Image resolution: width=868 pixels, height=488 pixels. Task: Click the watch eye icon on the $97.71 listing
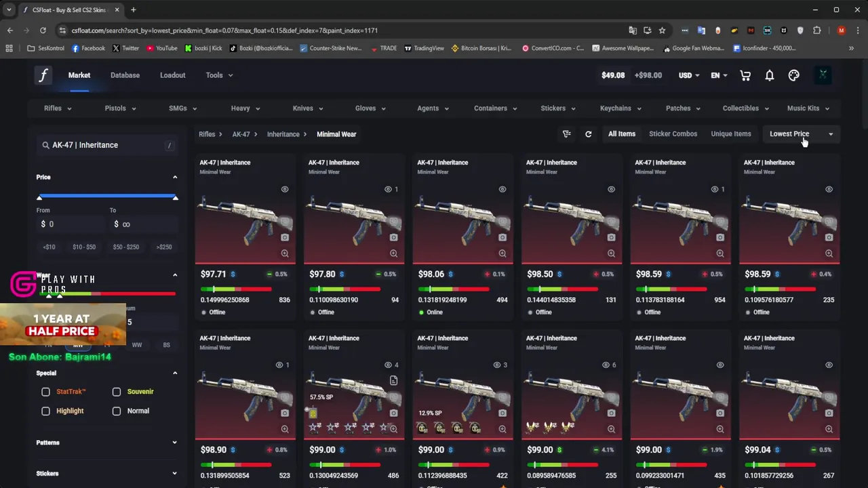click(285, 189)
